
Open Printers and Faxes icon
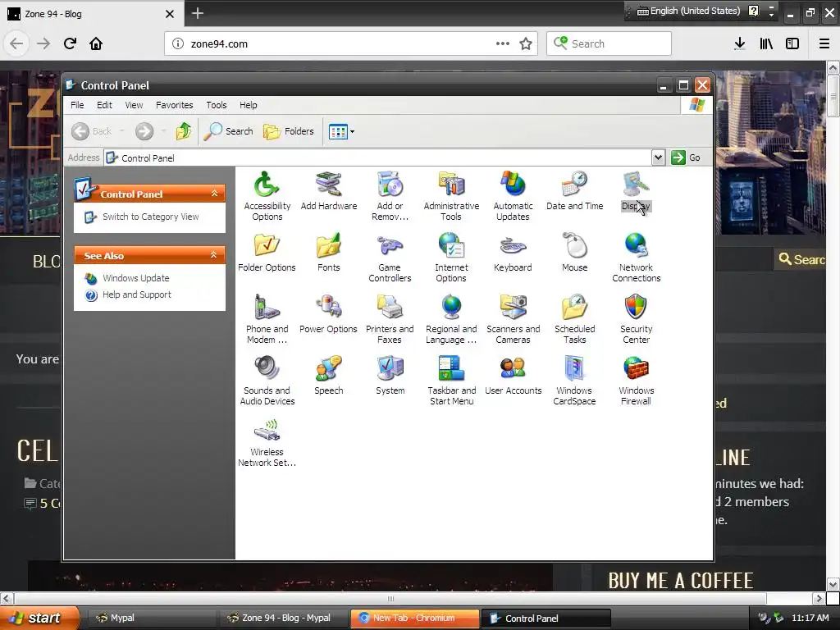[x=390, y=318]
